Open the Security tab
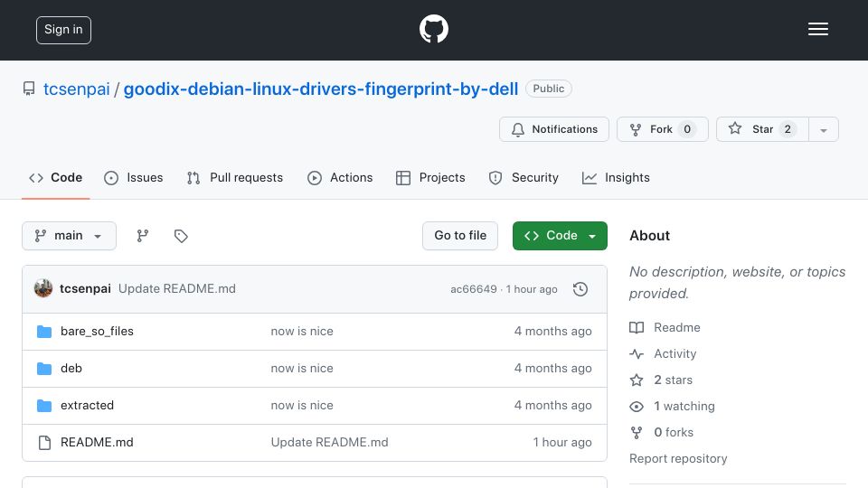 pyautogui.click(x=524, y=178)
